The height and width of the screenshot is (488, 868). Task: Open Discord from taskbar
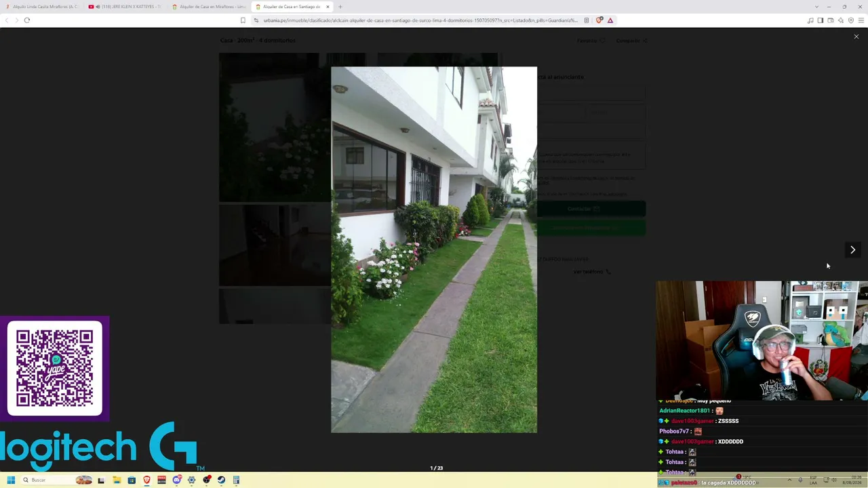[176, 480]
